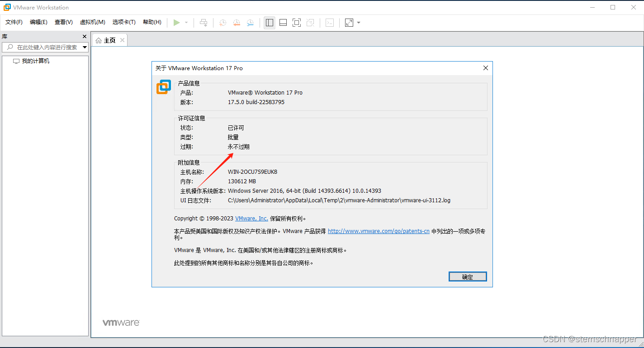
Task: Click the Send Ctrl+Alt+Del toolbar icon
Action: 204,23
